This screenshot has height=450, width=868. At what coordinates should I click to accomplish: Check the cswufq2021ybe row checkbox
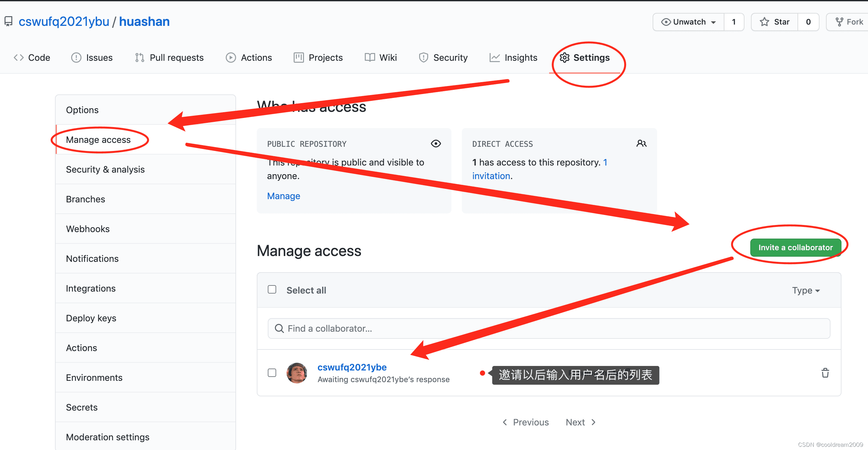click(x=272, y=373)
